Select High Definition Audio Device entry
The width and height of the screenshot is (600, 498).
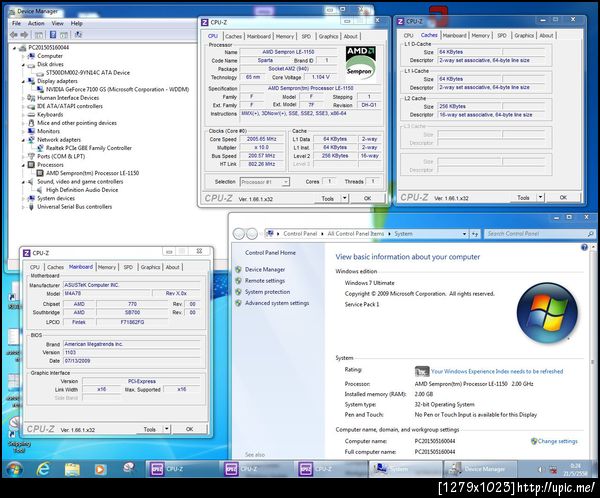pyautogui.click(x=82, y=190)
